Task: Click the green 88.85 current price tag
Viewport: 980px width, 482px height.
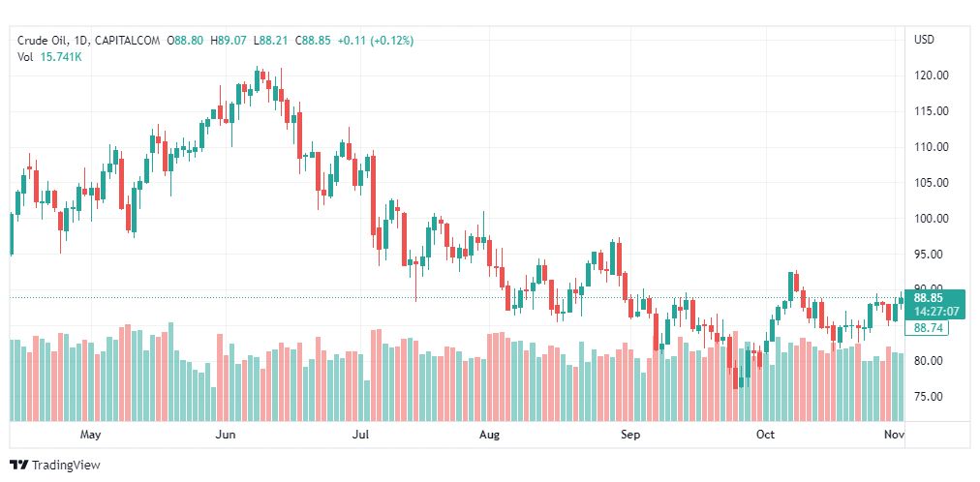Action: [x=933, y=298]
